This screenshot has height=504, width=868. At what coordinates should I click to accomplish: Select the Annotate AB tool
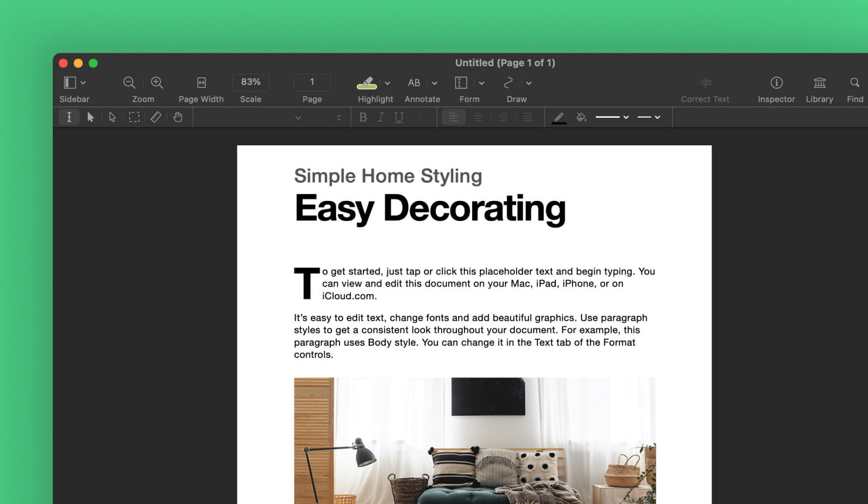(414, 83)
